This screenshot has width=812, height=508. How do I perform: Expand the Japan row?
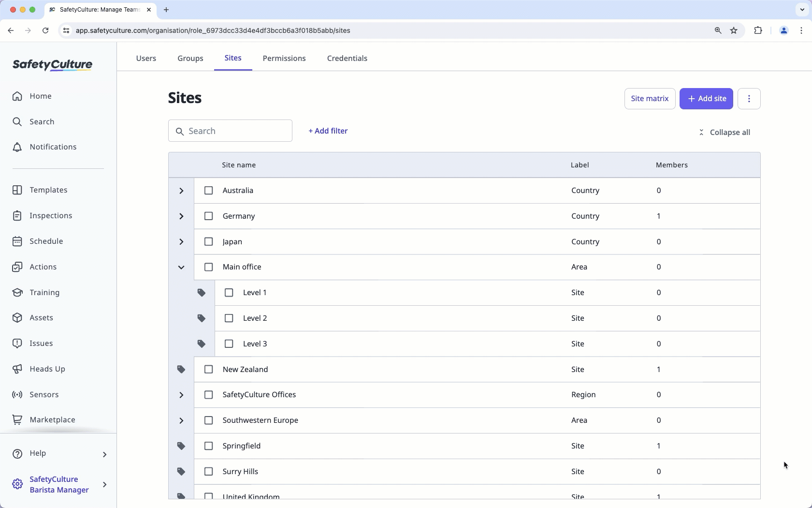coord(181,242)
